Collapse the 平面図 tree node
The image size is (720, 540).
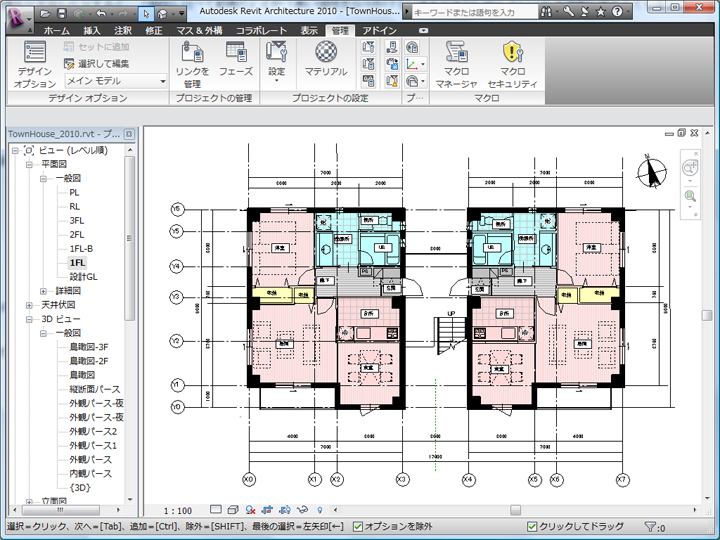[29, 164]
